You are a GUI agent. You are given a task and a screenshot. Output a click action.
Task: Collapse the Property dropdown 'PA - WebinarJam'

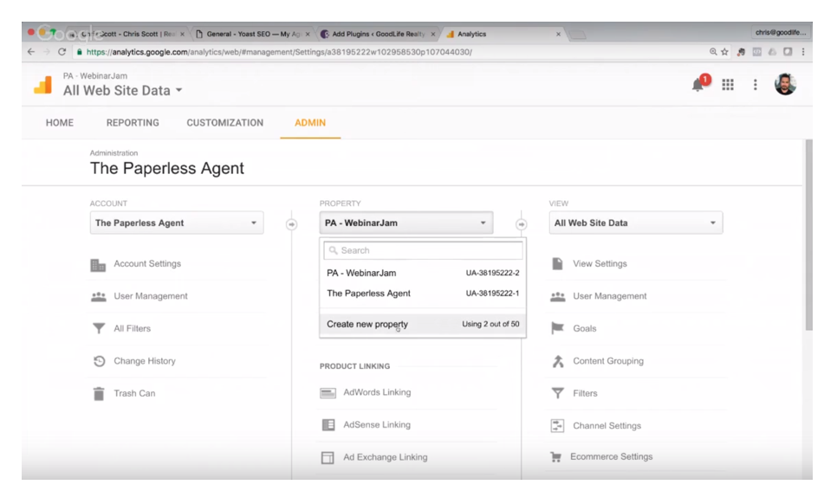point(406,223)
